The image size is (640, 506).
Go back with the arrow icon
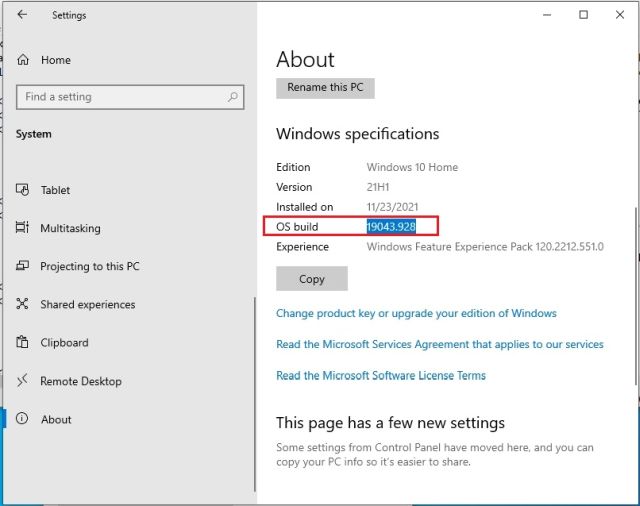click(22, 15)
